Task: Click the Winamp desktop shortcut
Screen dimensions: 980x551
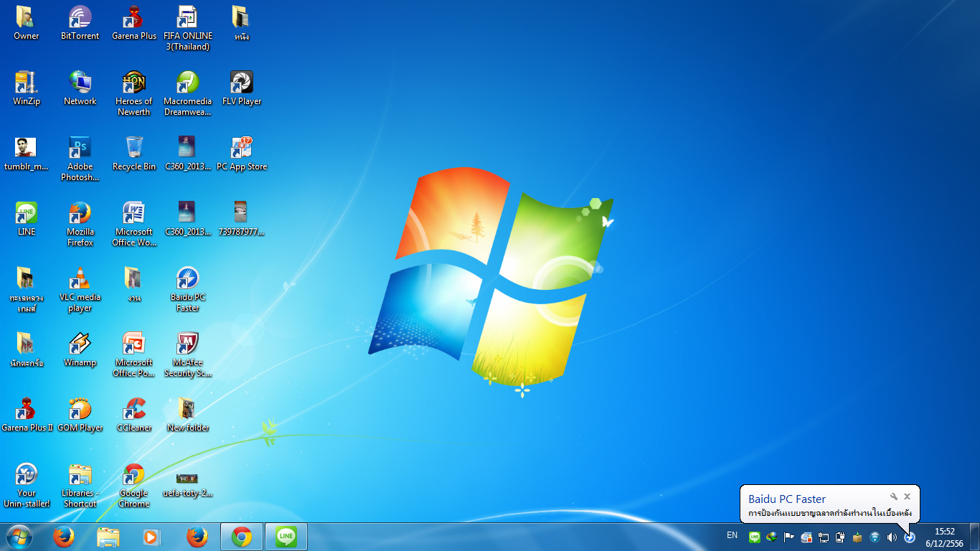Action: click(x=80, y=349)
